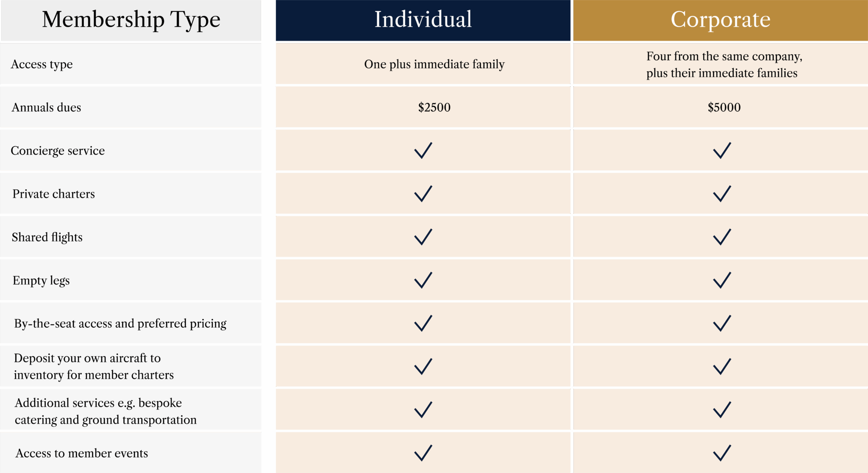Click 'Four from the same company' text
868x473 pixels.
(x=724, y=56)
